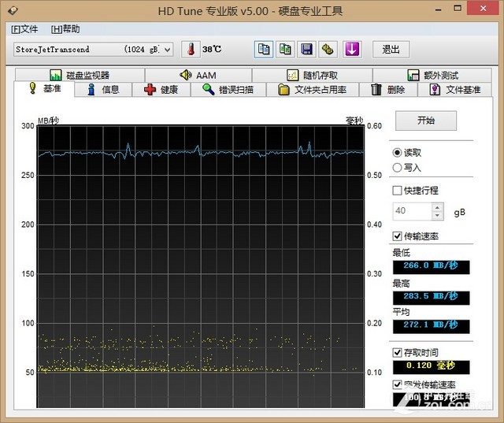
Task: Decrease the gB value with down arrow
Action: 437,215
